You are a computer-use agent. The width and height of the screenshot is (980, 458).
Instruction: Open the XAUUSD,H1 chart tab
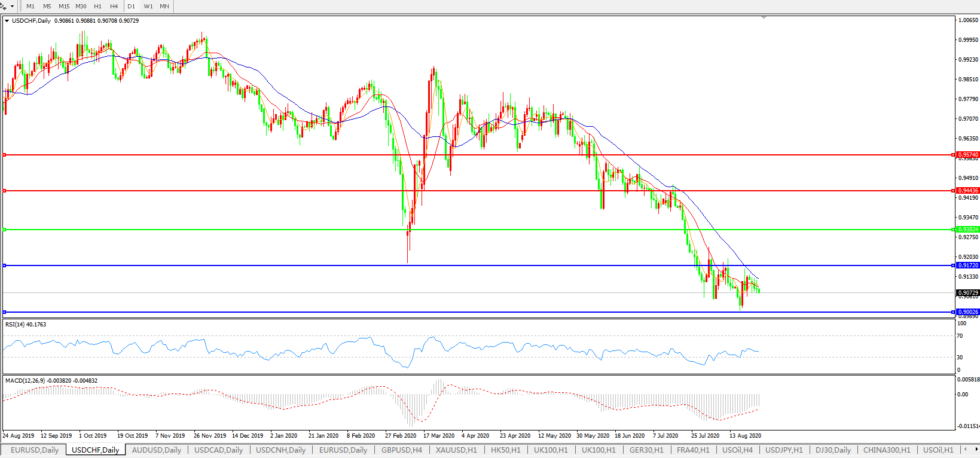pyautogui.click(x=456, y=450)
